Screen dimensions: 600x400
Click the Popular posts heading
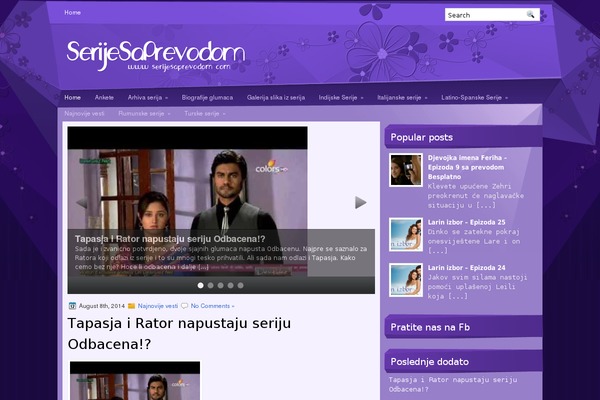coord(422,137)
